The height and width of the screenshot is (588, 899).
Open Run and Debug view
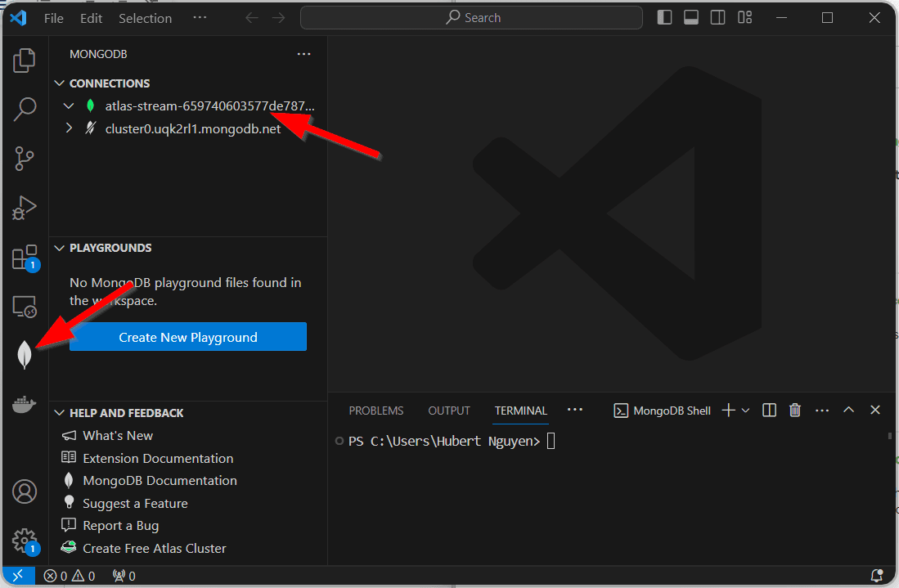click(25, 209)
